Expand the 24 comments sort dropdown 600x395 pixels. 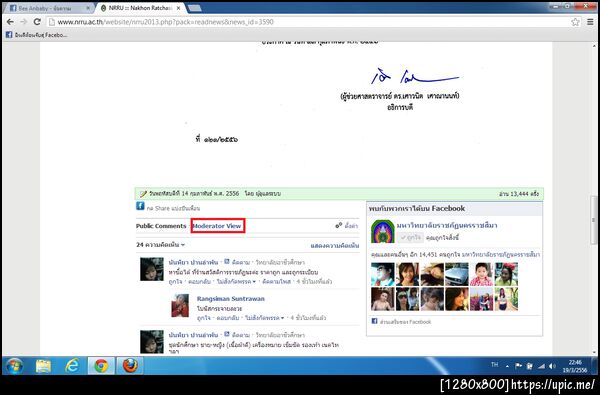point(160,245)
